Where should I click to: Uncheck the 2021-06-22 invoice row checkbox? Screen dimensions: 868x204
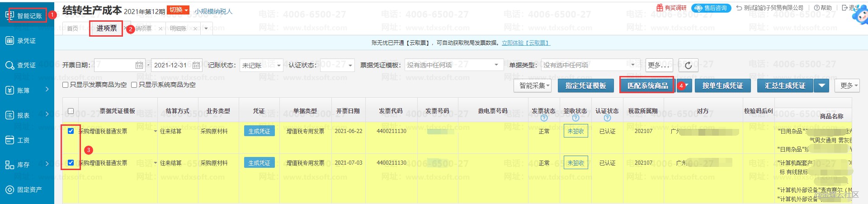pos(71,131)
